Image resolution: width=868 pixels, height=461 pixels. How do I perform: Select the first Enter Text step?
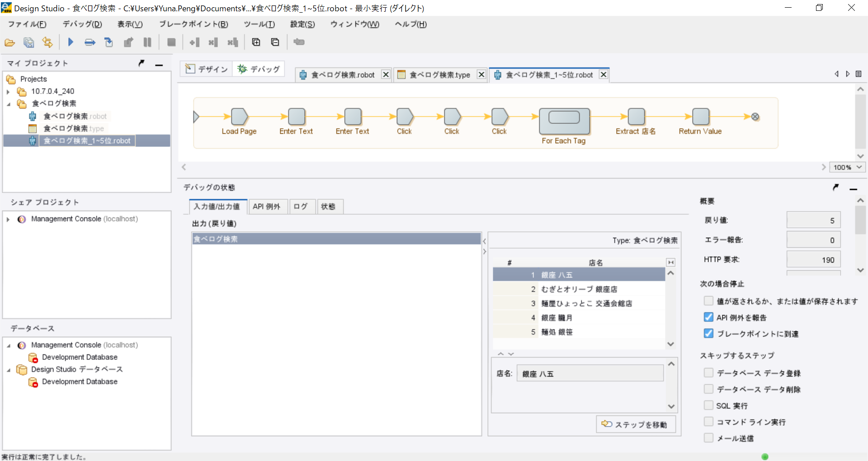pos(297,117)
